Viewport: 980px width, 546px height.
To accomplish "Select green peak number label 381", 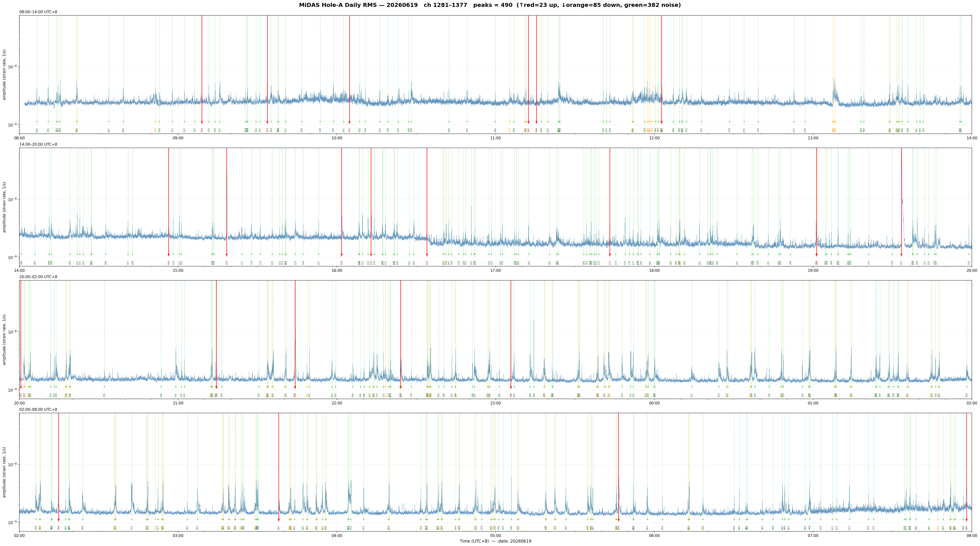I will point(187,528).
